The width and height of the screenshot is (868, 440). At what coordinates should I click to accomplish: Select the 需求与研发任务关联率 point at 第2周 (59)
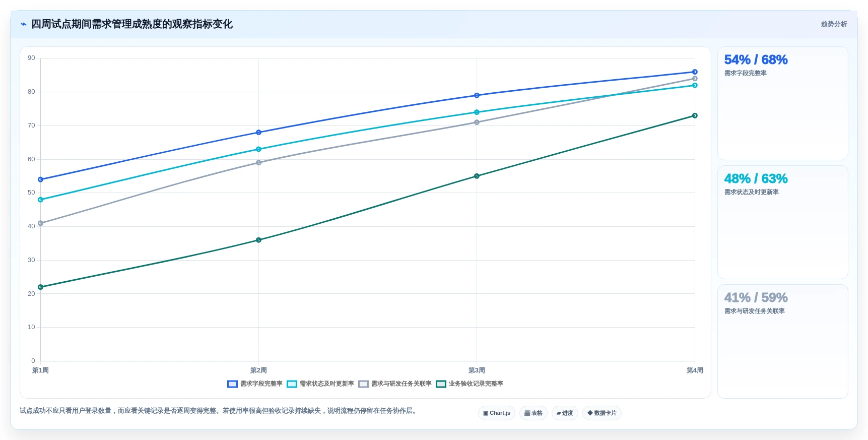(258, 163)
